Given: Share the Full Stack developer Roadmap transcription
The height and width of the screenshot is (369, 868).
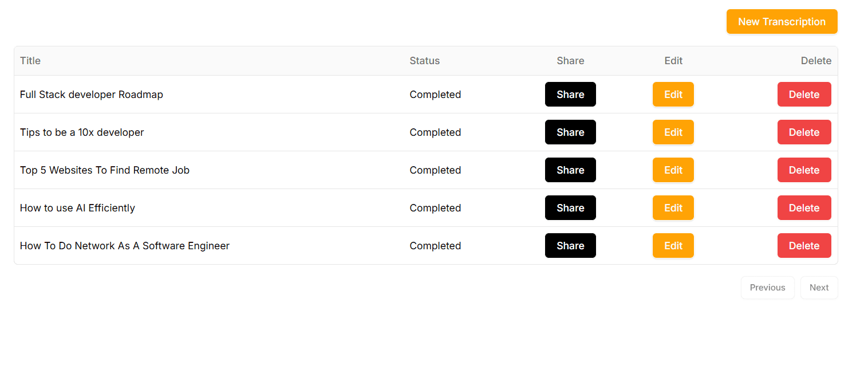Looking at the screenshot, I should pos(570,94).
